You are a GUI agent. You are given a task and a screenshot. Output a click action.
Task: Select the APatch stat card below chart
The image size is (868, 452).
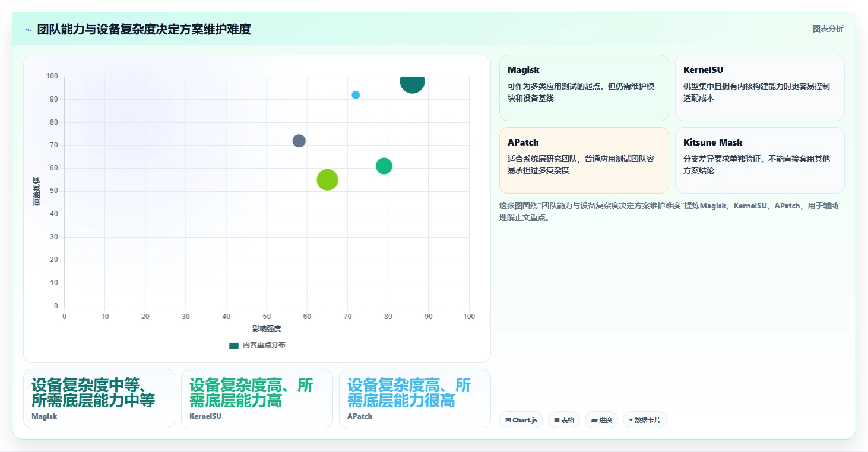415,399
